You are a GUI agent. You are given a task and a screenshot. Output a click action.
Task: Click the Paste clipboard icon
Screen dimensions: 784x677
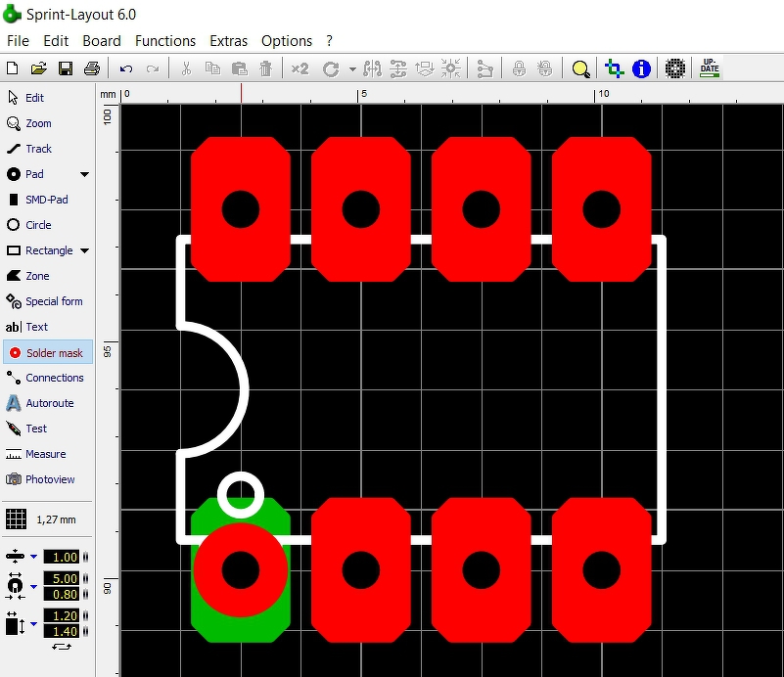(x=240, y=68)
